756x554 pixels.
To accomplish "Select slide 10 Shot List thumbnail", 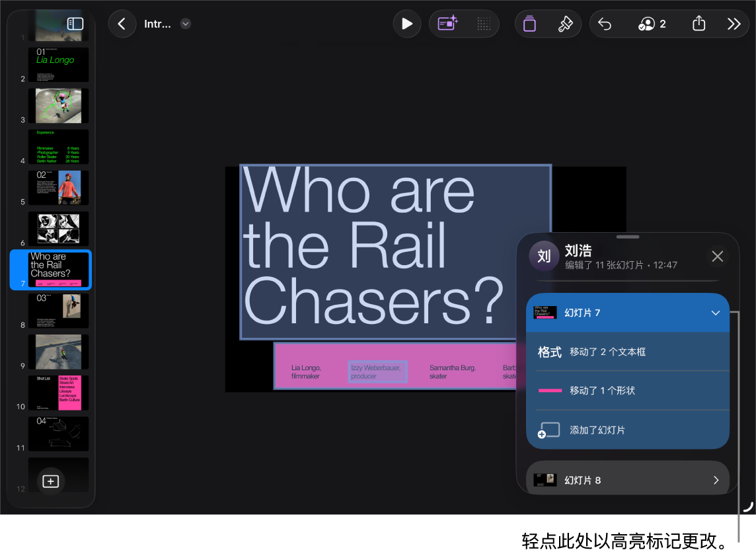I will (58, 393).
